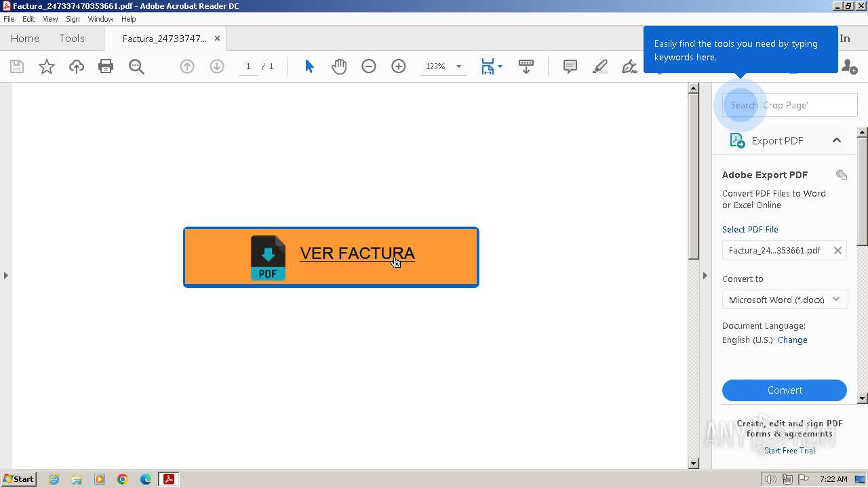Zoom in with plus icon

399,66
